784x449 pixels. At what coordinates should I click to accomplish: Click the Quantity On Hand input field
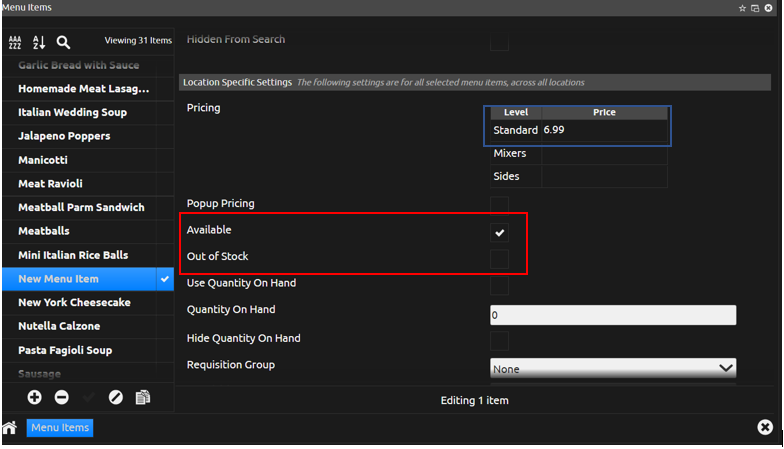click(x=612, y=315)
